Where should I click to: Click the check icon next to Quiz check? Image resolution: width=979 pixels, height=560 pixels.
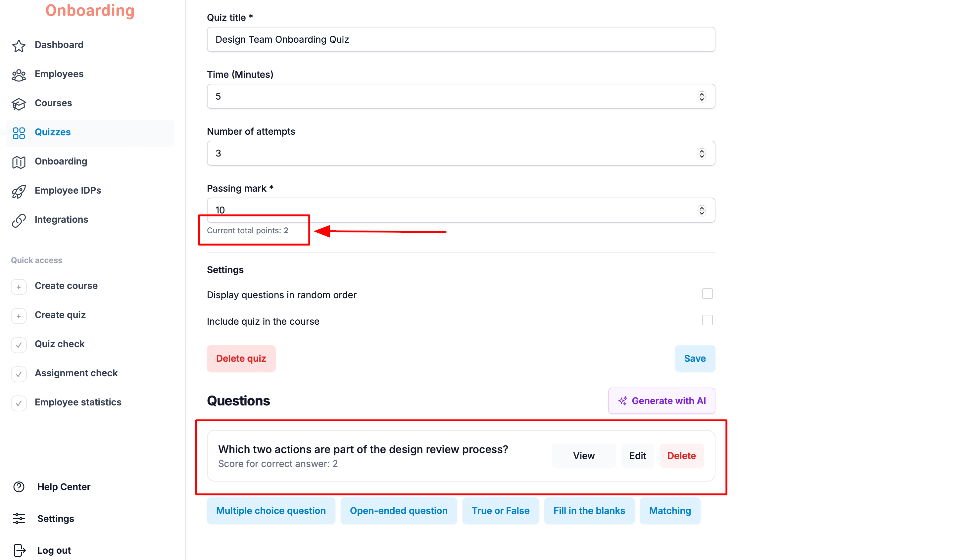point(19,345)
